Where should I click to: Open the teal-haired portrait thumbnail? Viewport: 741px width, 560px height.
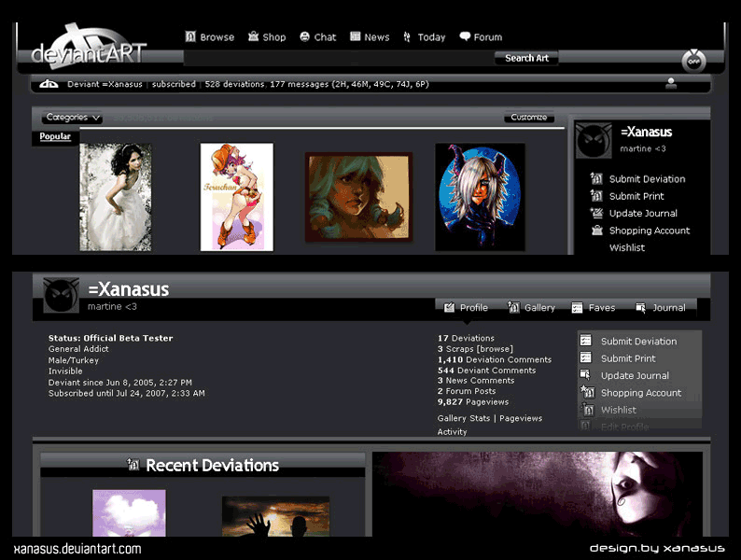pos(358,197)
